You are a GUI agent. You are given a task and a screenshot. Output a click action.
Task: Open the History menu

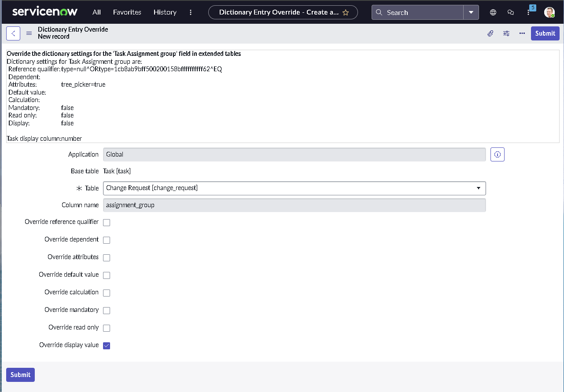165,12
